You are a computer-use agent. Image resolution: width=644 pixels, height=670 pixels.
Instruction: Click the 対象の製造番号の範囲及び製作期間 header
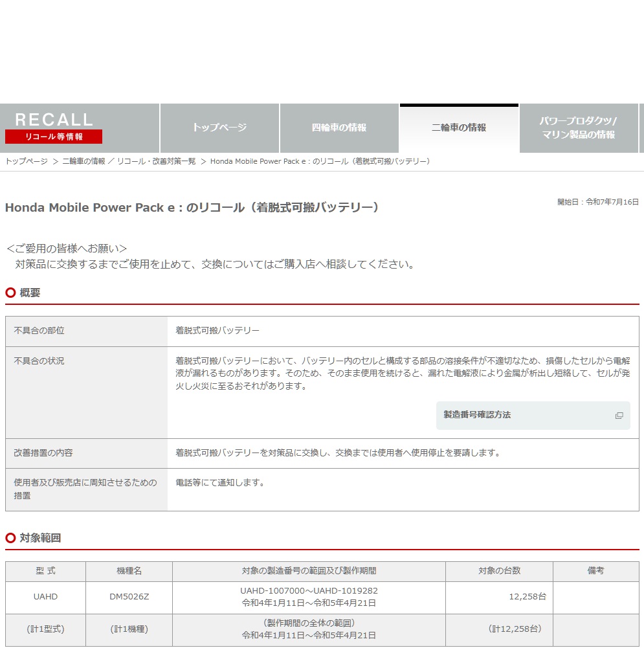[x=309, y=571]
